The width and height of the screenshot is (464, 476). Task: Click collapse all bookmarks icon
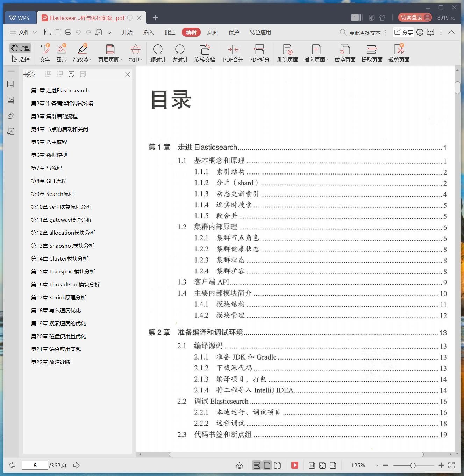pos(60,74)
